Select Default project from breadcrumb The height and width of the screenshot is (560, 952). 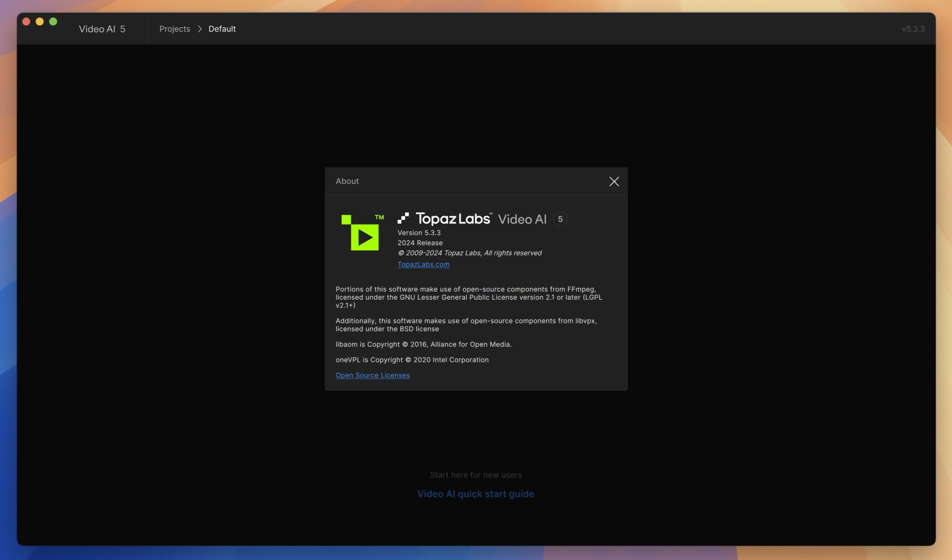(222, 28)
